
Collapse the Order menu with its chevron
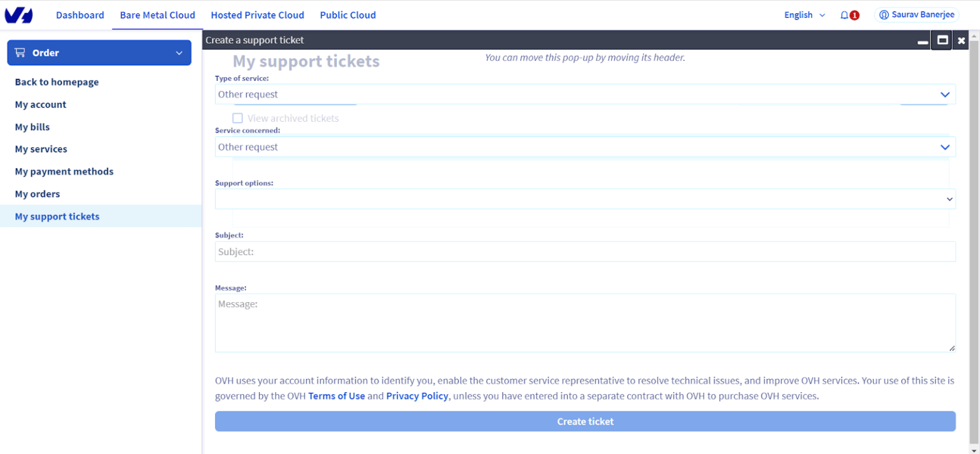pyautogui.click(x=179, y=52)
